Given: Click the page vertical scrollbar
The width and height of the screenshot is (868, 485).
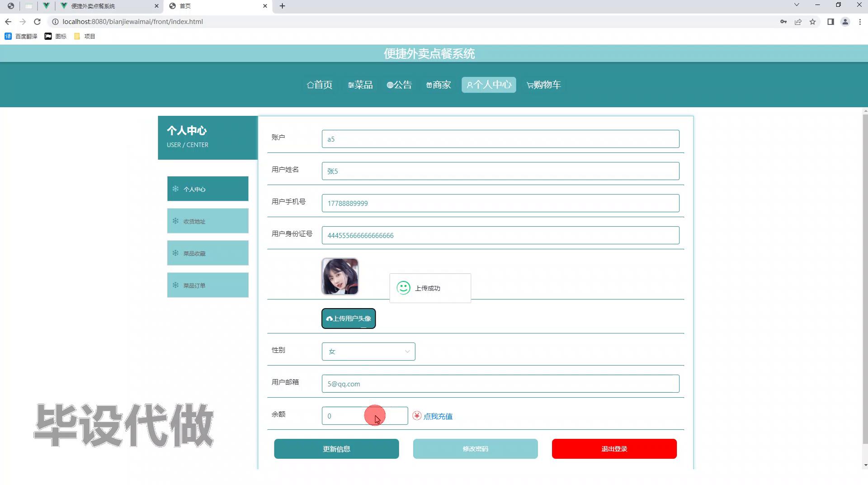Looking at the screenshot, I should [x=865, y=278].
